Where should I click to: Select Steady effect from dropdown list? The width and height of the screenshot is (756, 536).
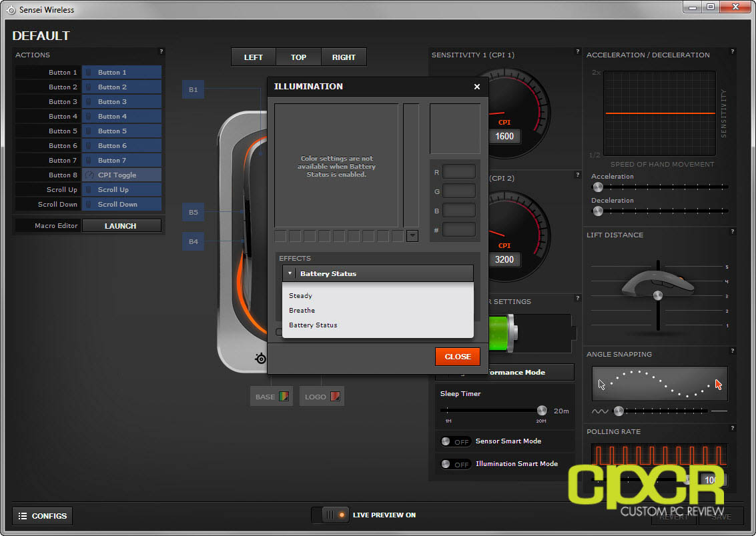click(x=378, y=296)
